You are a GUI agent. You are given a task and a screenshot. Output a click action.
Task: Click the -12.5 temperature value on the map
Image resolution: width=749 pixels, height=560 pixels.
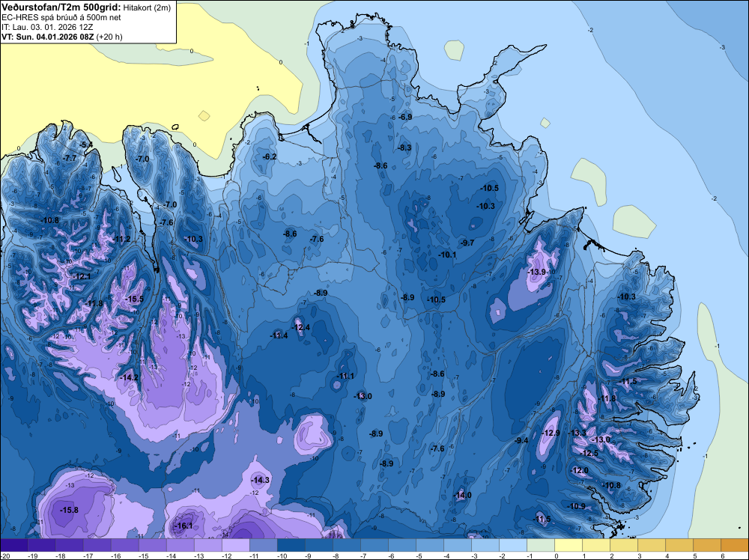pos(590,453)
